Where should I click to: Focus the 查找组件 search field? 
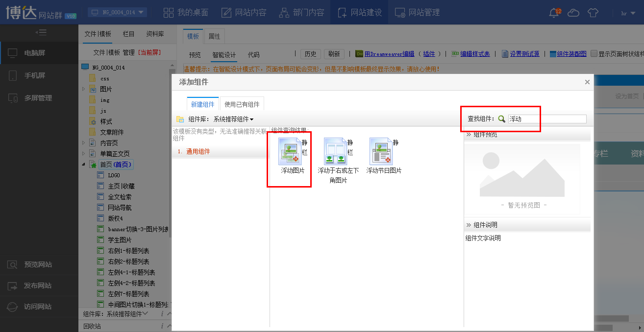pos(547,119)
